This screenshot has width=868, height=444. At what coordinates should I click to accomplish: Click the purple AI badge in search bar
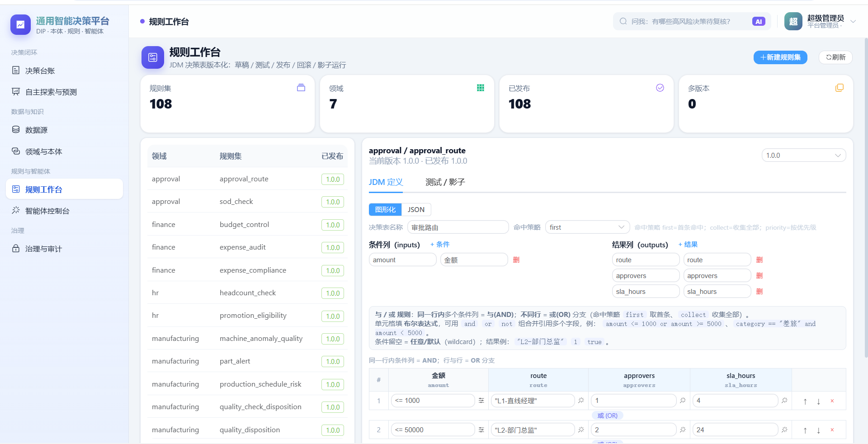pos(759,21)
